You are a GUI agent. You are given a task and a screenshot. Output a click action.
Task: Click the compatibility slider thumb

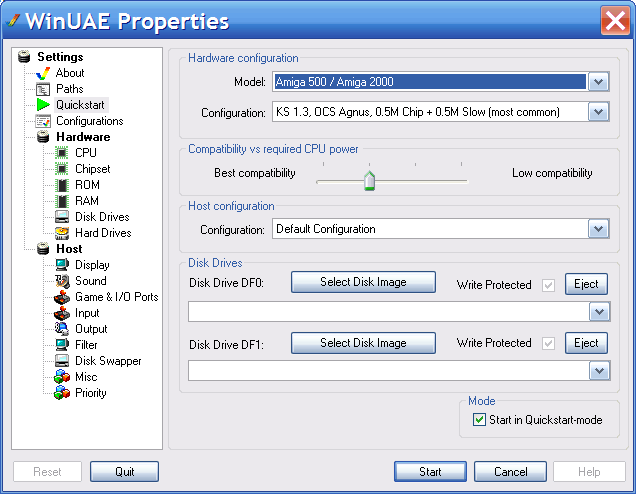[370, 181]
